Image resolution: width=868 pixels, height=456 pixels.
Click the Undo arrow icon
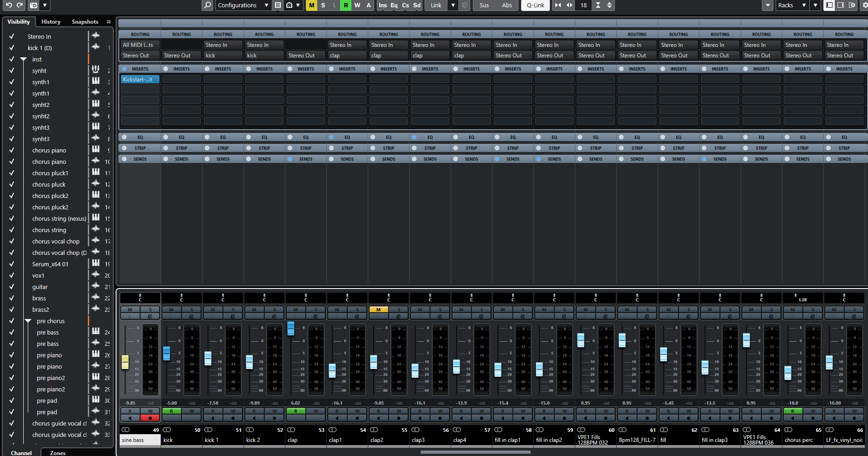tap(9, 5)
